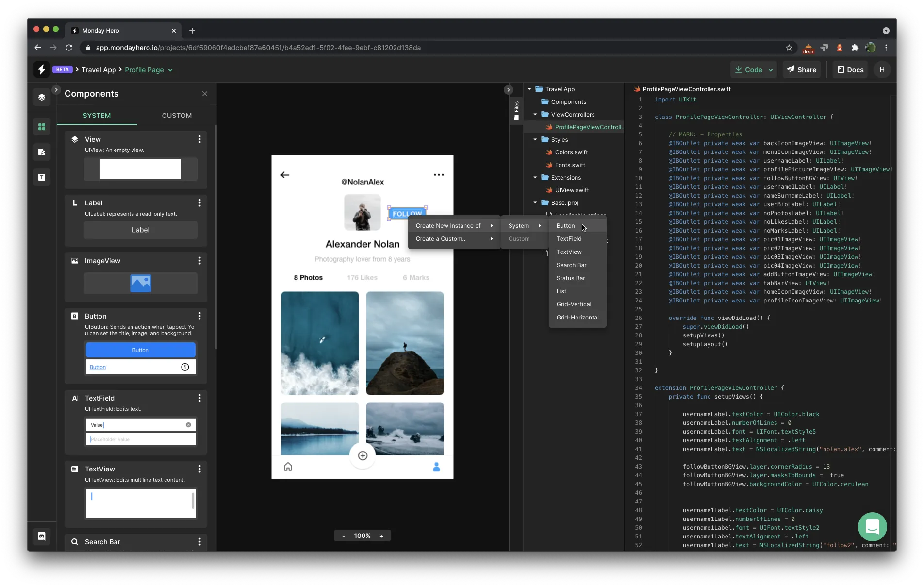Toggle the Files side tab
924x587 pixels.
pos(516,111)
